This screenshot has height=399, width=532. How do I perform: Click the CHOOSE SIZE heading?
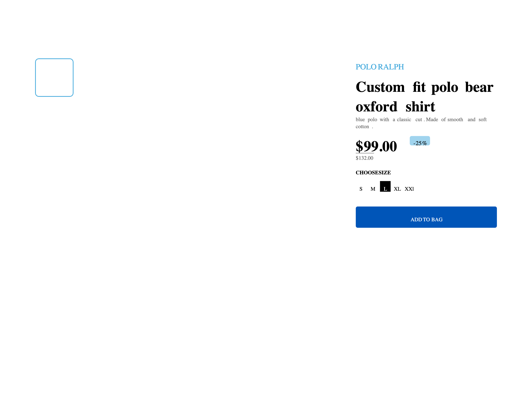pyautogui.click(x=373, y=173)
